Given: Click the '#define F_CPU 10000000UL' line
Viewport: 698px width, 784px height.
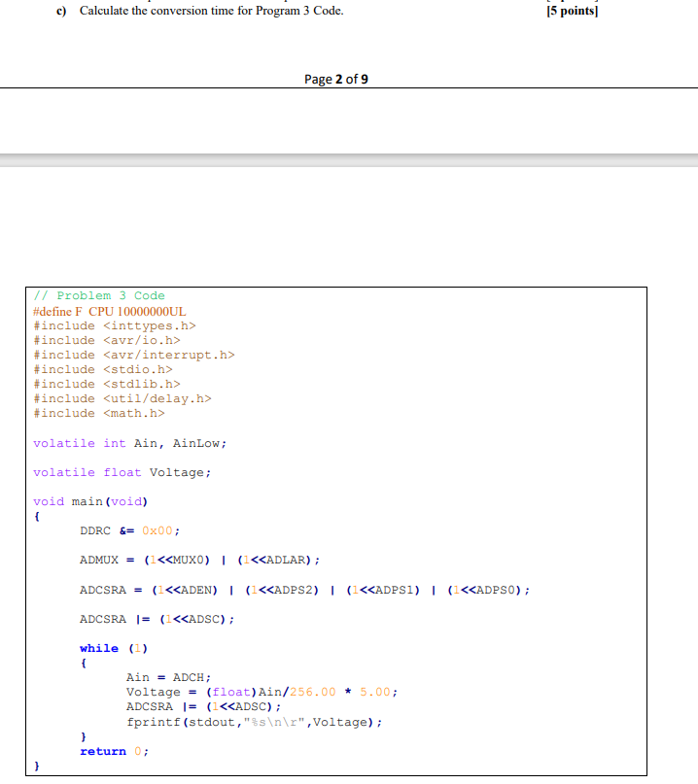Looking at the screenshot, I should pos(110,311).
